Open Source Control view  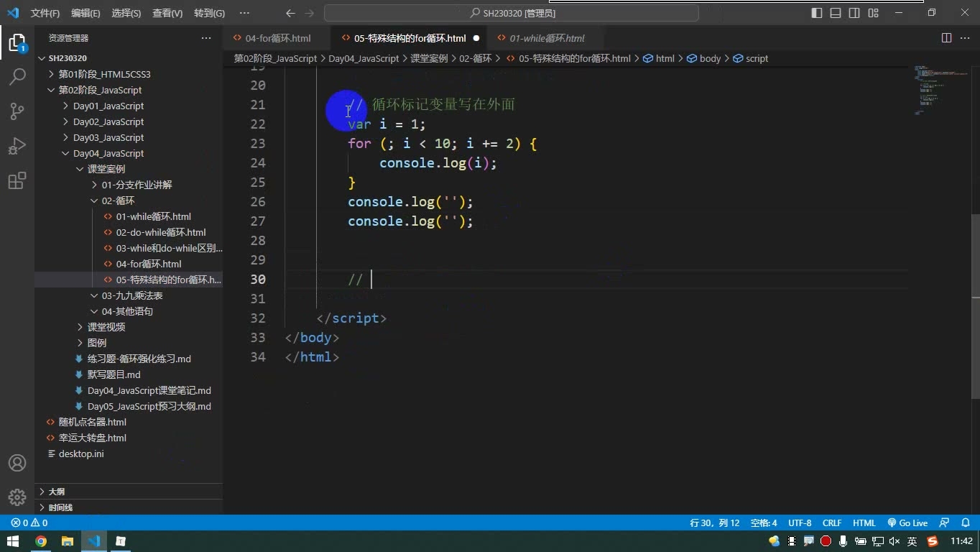coord(17,111)
